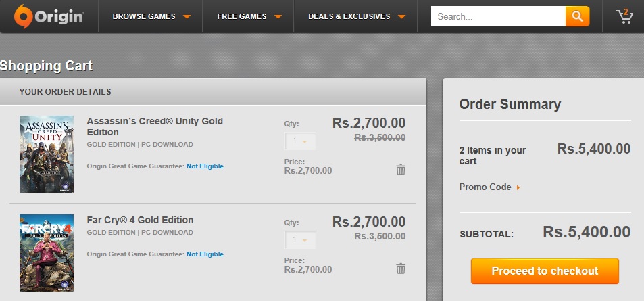This screenshot has width=644, height=301.
Task: Delete Assassin's Creed Unity with trash icon
Action: 401,169
